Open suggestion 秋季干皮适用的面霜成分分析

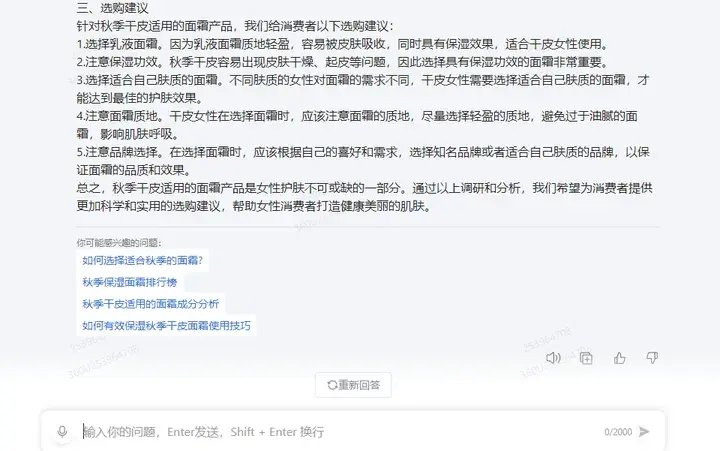pos(151,304)
